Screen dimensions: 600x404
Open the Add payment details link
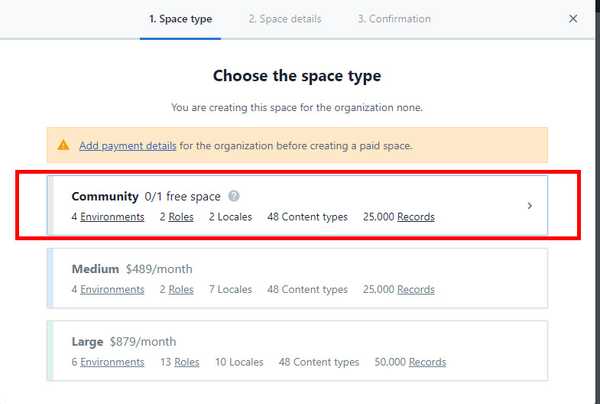click(x=128, y=146)
